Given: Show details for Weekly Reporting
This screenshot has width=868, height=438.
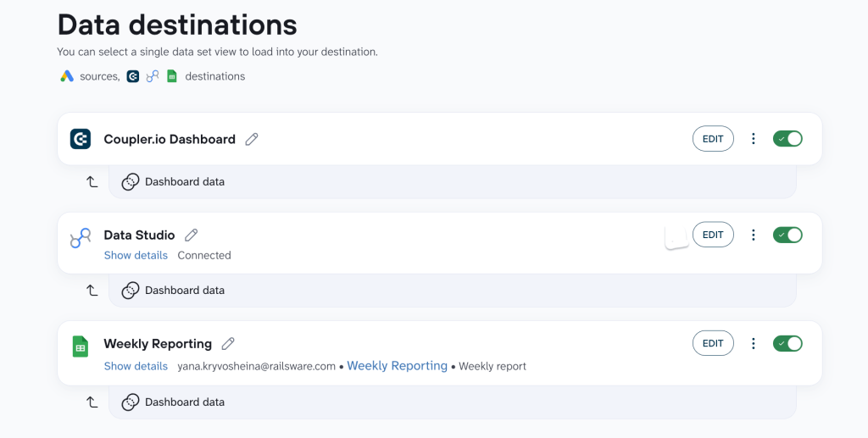Looking at the screenshot, I should (136, 366).
